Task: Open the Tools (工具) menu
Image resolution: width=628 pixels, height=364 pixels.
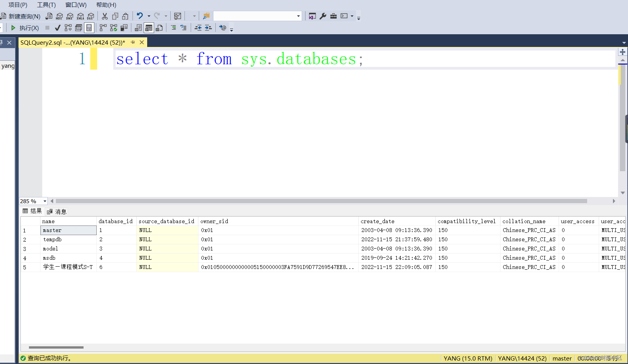Action: tap(46, 5)
